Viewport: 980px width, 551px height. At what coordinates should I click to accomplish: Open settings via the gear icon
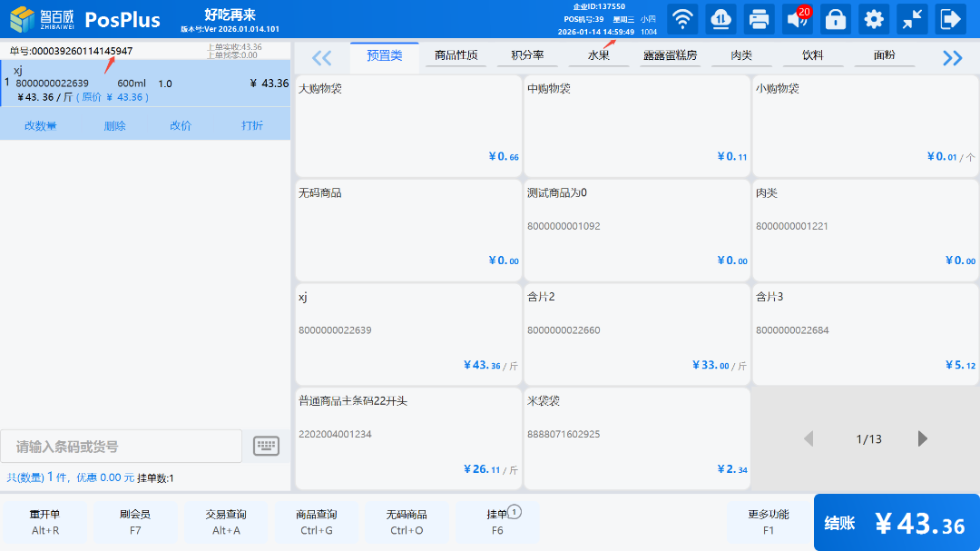(874, 19)
